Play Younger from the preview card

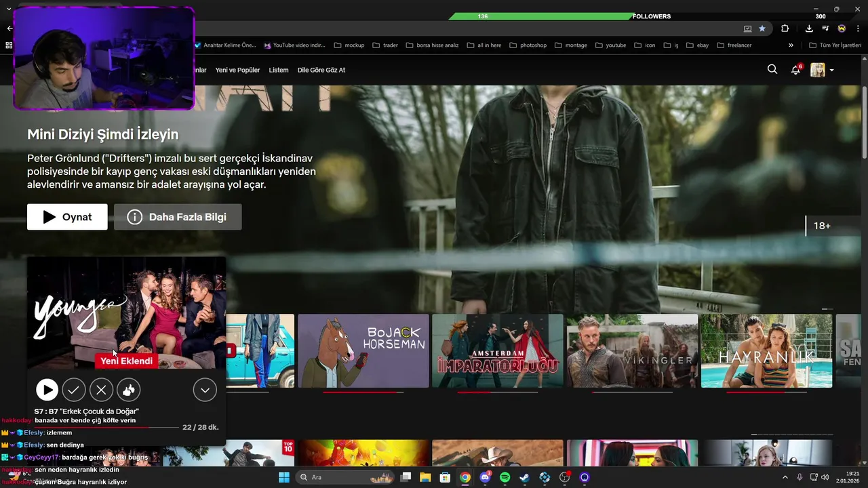coord(47,390)
